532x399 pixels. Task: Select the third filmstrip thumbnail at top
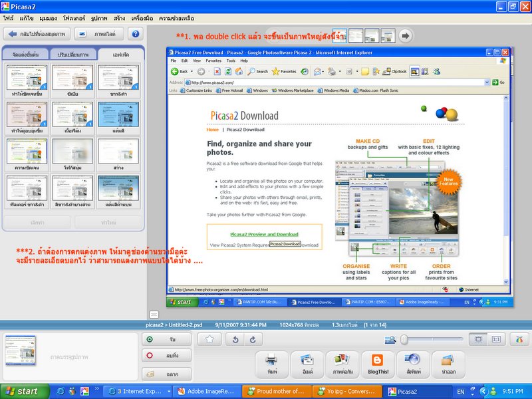tap(372, 36)
